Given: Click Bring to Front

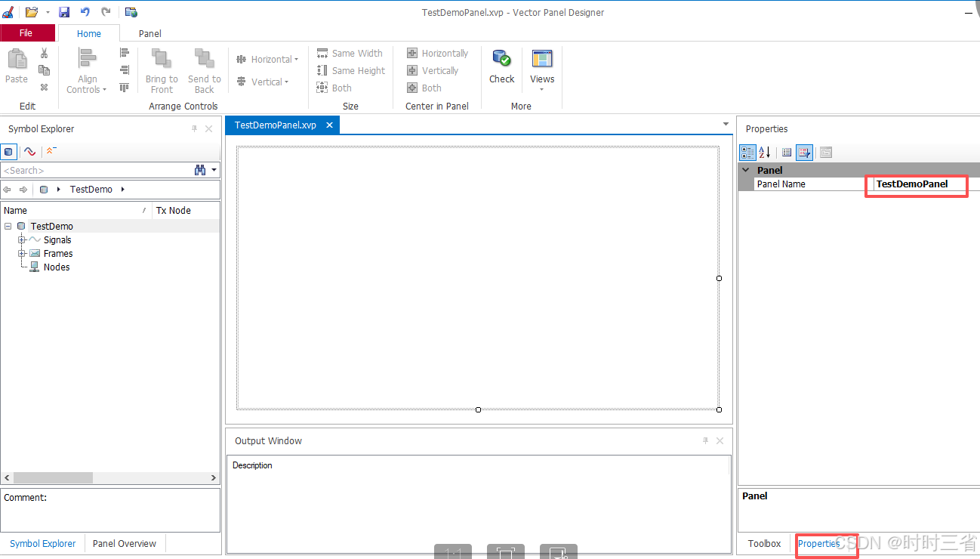Looking at the screenshot, I should (162, 71).
